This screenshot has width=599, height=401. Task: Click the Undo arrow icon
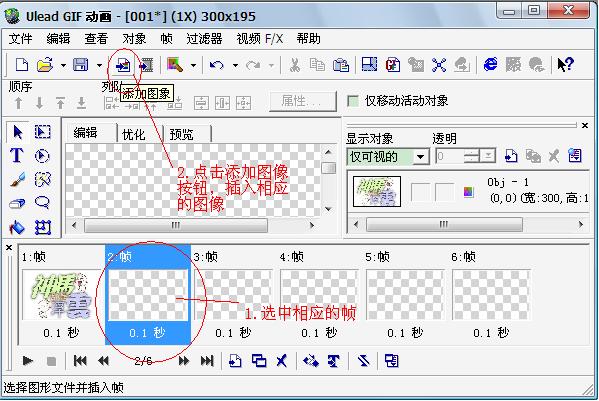217,65
